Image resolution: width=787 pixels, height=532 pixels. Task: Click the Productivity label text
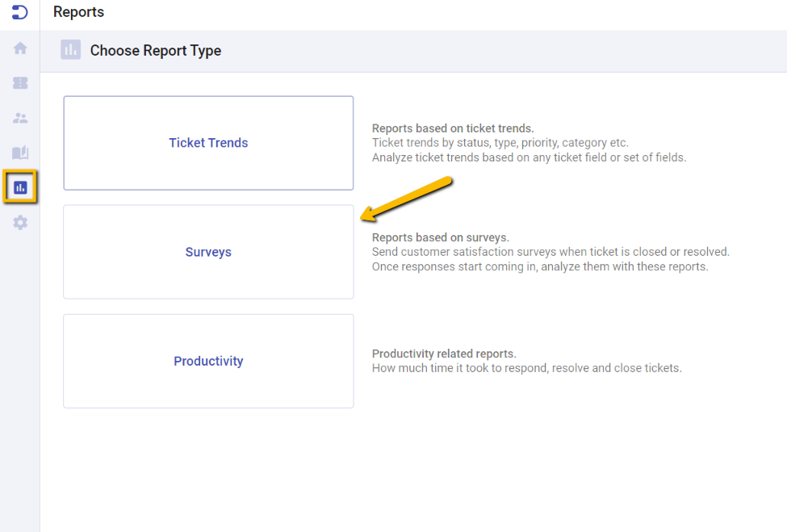point(208,361)
